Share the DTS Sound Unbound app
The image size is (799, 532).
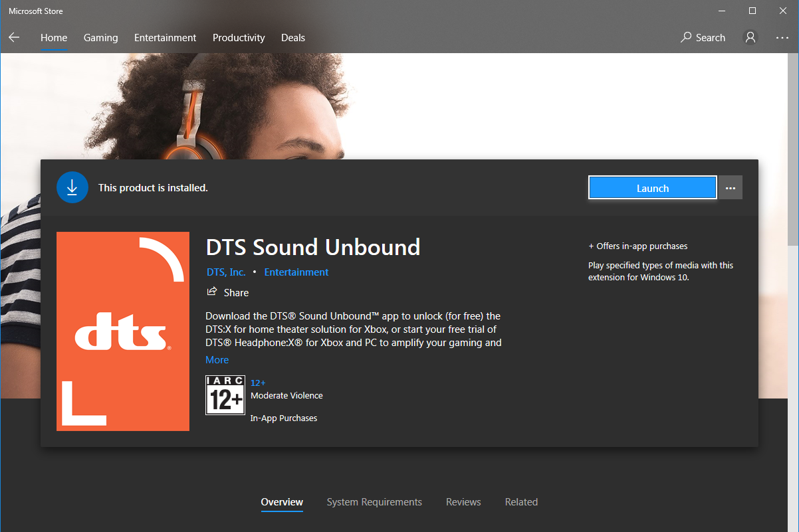pyautogui.click(x=228, y=292)
